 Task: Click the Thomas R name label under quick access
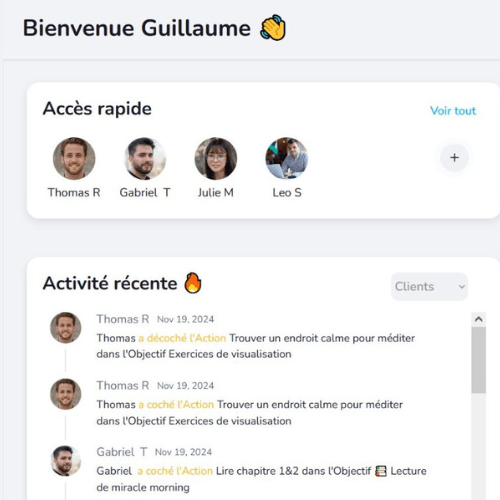(x=74, y=193)
